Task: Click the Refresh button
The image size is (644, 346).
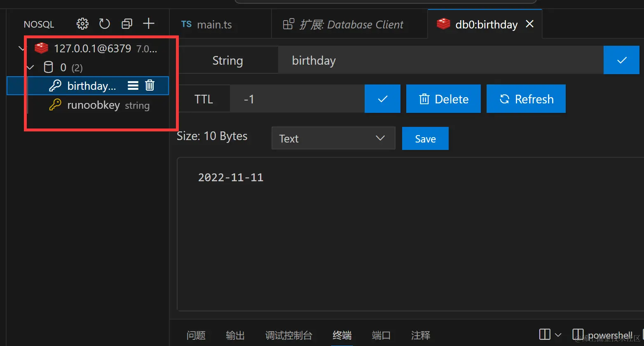Action: [526, 99]
